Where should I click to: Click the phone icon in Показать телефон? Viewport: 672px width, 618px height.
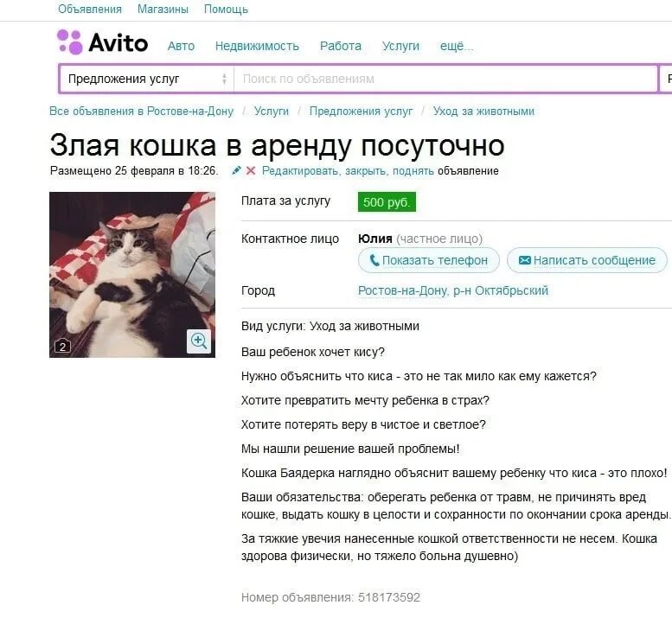pyautogui.click(x=374, y=260)
